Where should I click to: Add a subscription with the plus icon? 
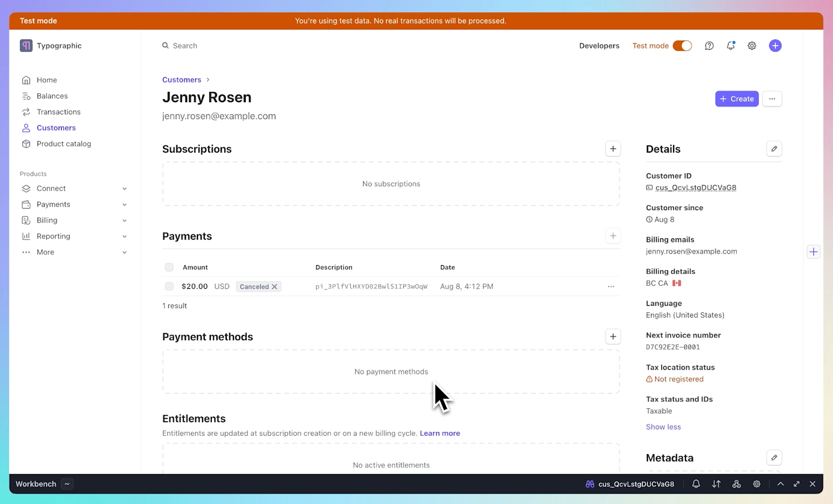point(613,149)
